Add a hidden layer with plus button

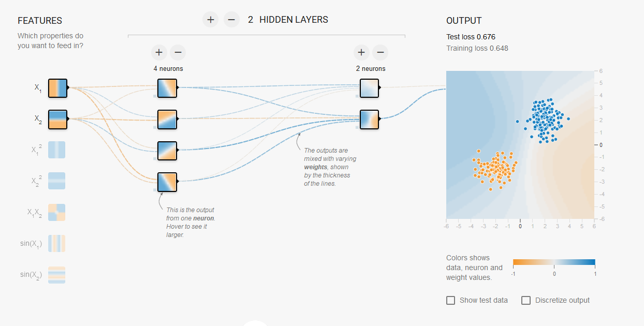[x=210, y=20]
